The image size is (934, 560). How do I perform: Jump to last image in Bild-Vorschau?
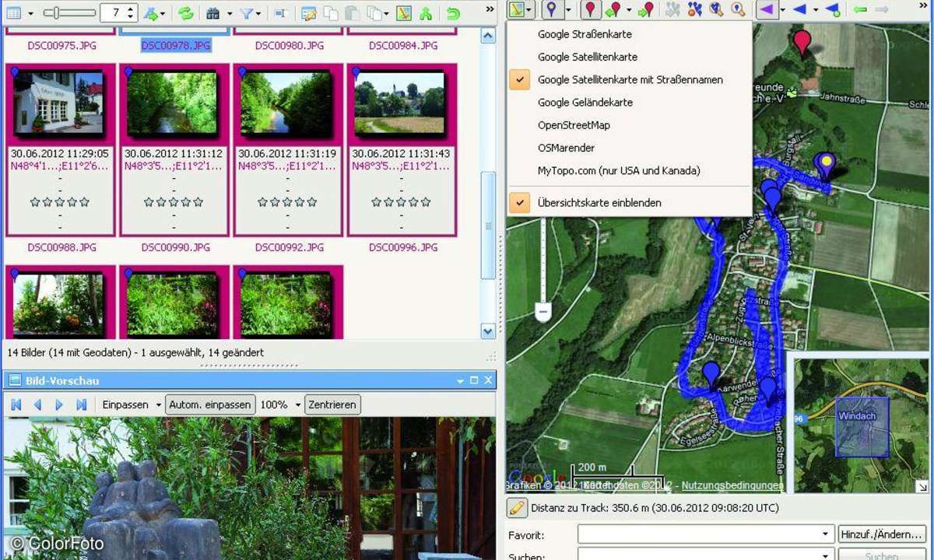click(81, 404)
